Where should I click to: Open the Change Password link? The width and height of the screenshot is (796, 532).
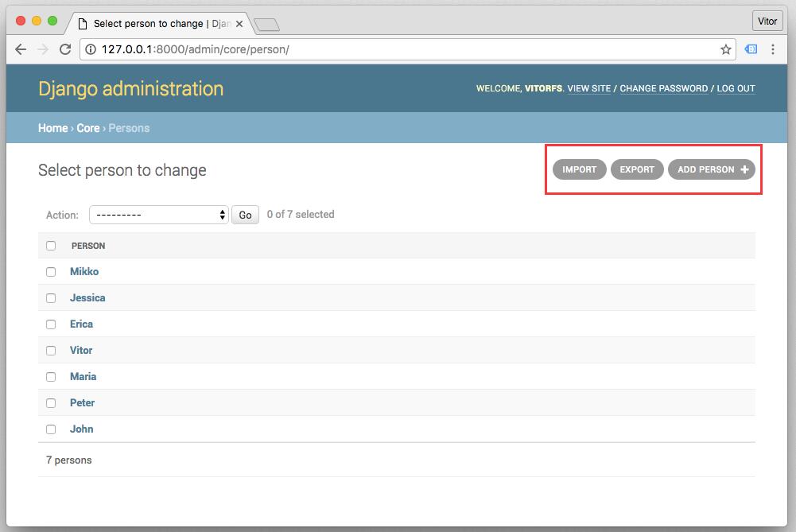click(x=663, y=88)
